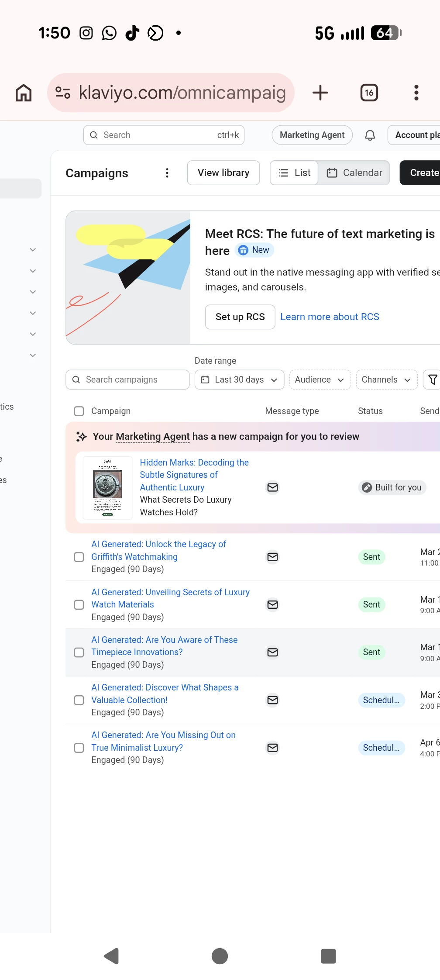Click email icon for Hidden Marks campaign
This screenshot has height=980, width=440.
tap(273, 487)
